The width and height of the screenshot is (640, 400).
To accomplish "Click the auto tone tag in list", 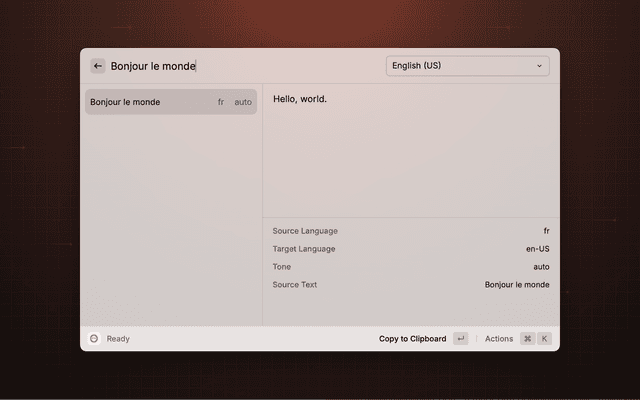I will point(243,102).
